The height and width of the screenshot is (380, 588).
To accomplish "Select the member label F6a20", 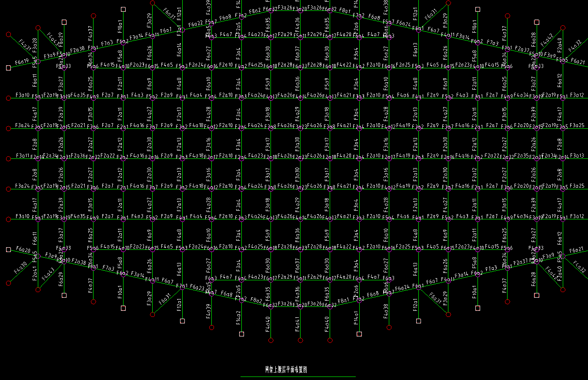I will click(23, 250).
